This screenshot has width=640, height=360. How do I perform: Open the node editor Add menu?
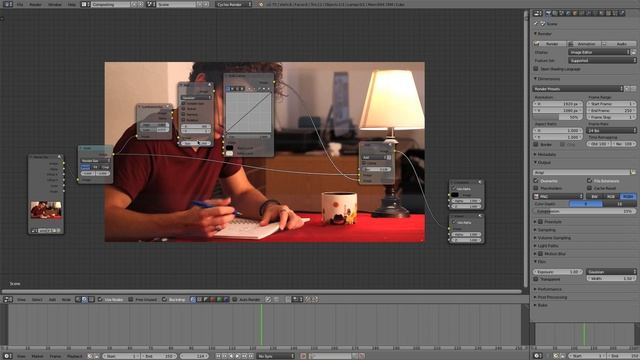tap(52, 300)
